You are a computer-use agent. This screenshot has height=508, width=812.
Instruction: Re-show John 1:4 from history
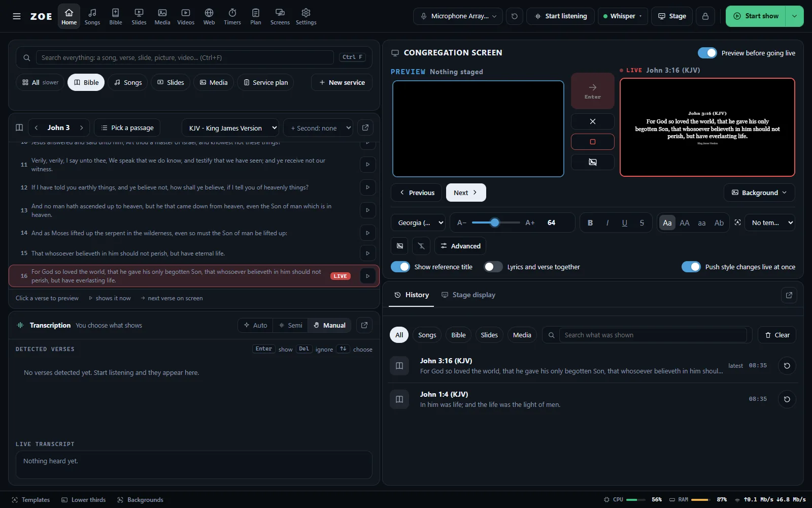787,399
